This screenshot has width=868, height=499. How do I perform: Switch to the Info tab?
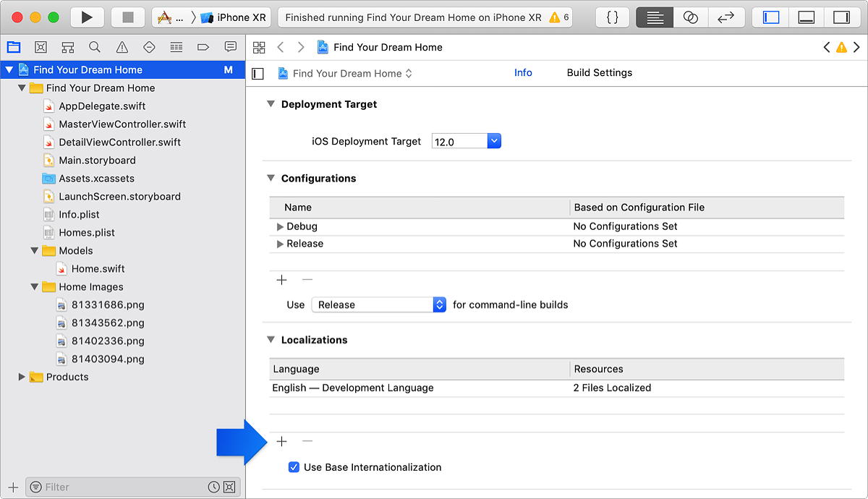coord(523,72)
